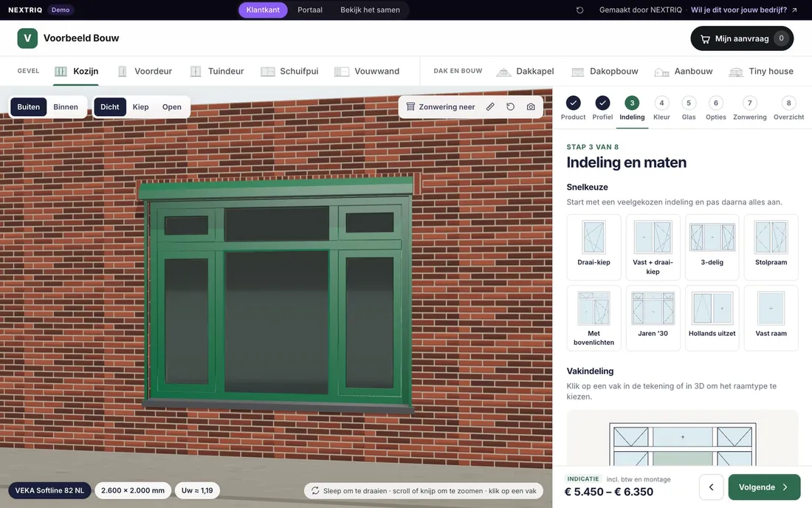812x508 pixels.
Task: Select the Dakopbouw category
Action: (x=605, y=72)
